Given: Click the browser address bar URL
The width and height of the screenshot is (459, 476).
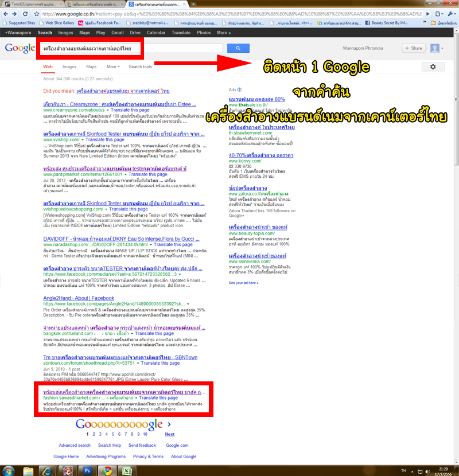Looking at the screenshot, I should (x=232, y=14).
